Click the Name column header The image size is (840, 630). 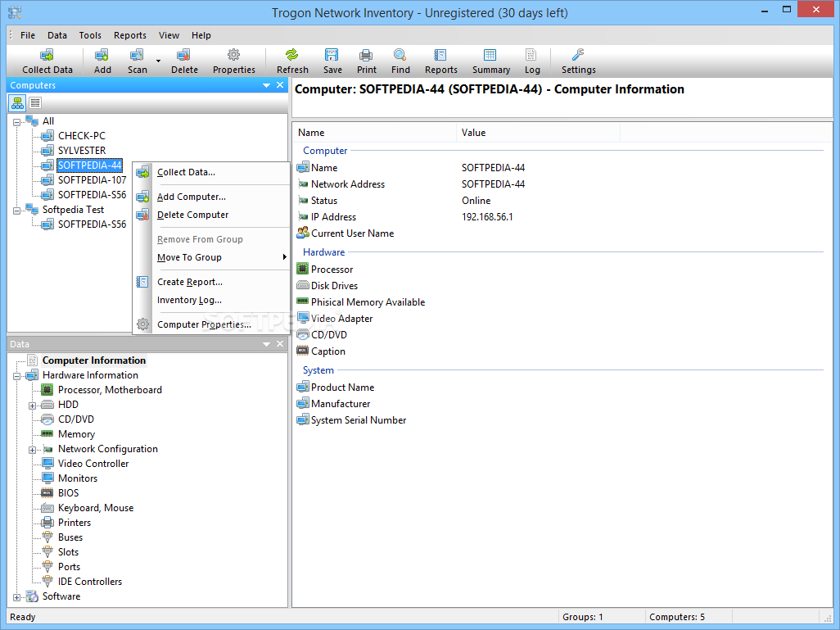click(x=374, y=133)
